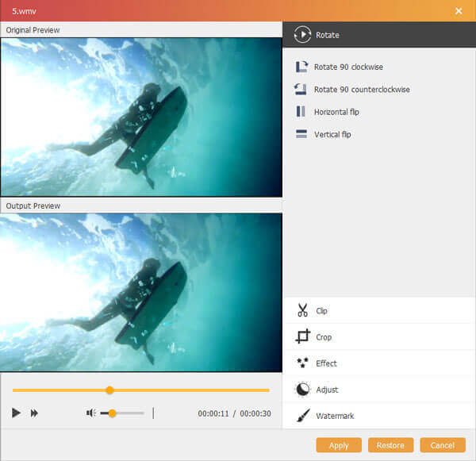Expand the Effect panel label
This screenshot has height=461, width=476.
tap(326, 363)
